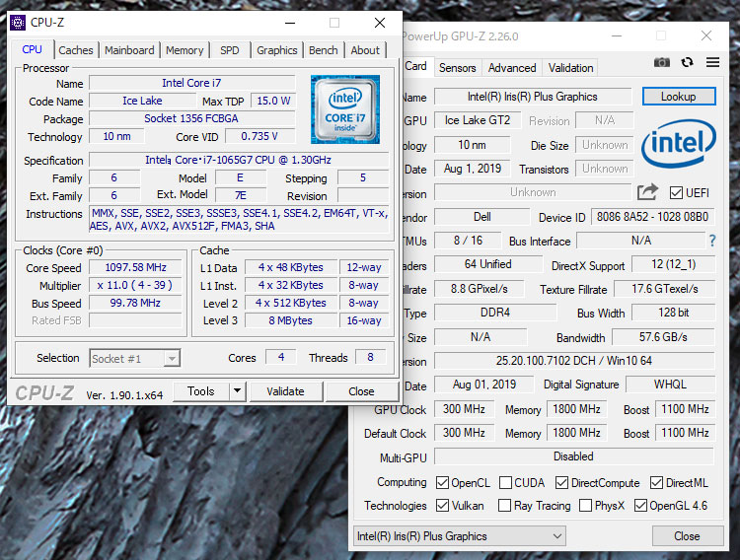Open the Advanced tab in GPU-Z
Image resolution: width=740 pixels, height=560 pixels.
pos(512,68)
